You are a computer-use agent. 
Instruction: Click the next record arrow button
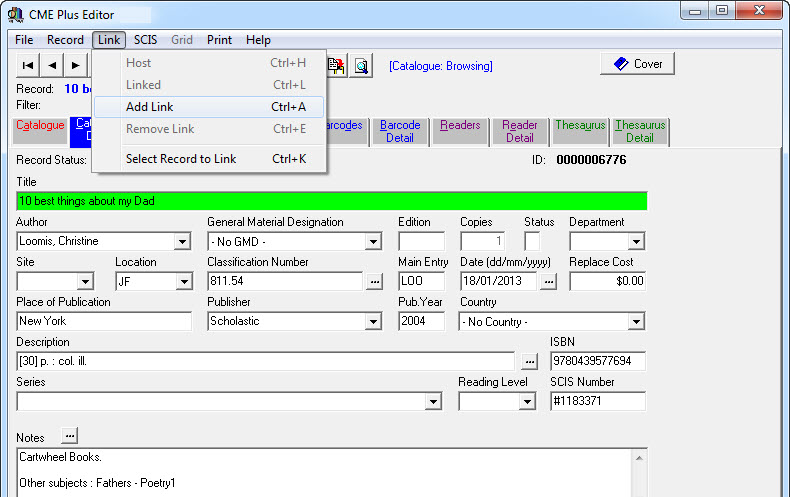[x=76, y=66]
